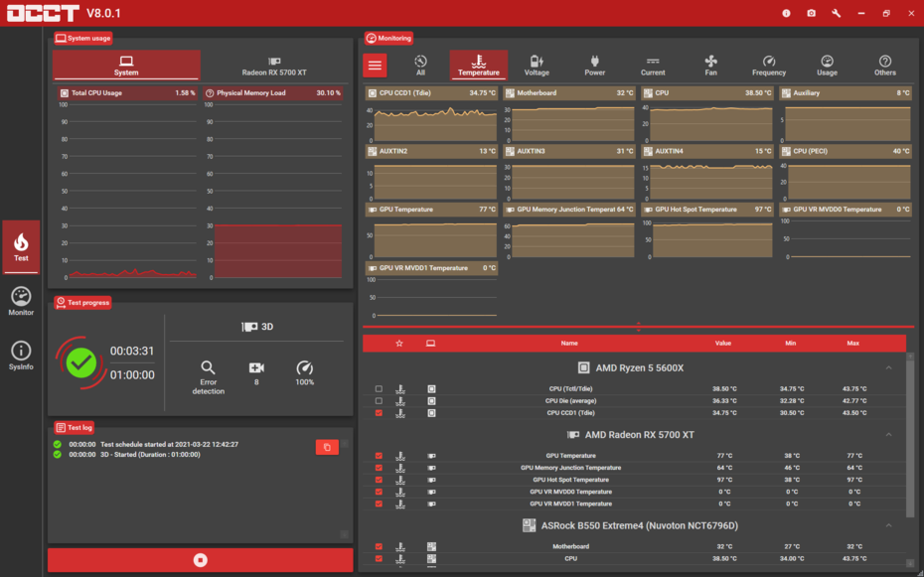Sort the table by the Max column
This screenshot has height=577, width=924.
(852, 344)
